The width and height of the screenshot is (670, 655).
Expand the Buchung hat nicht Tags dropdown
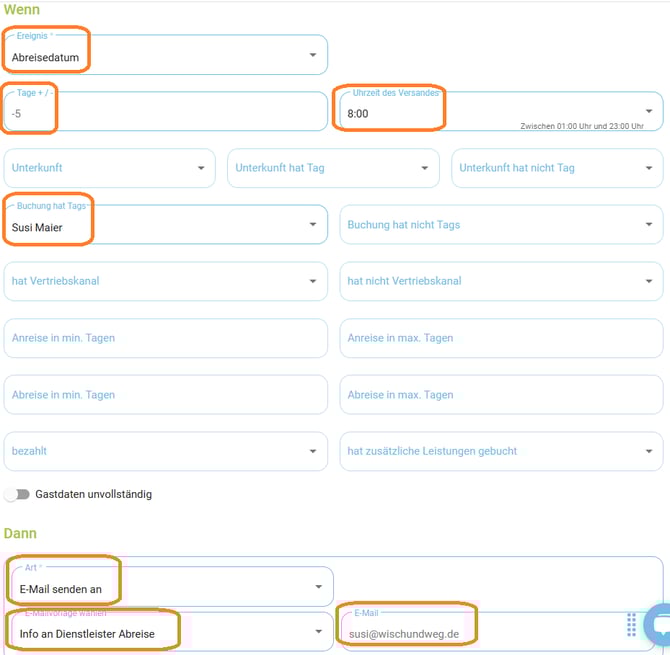point(500,225)
